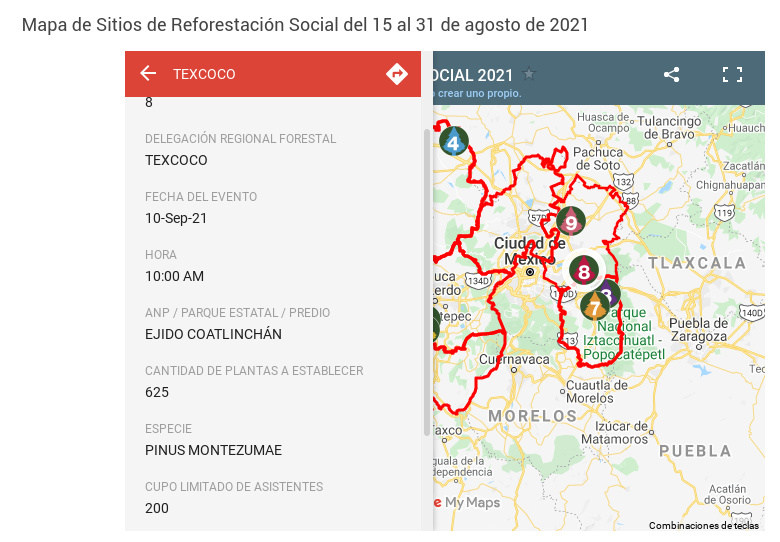Click the Acatlán de Osorio map label

[727, 494]
